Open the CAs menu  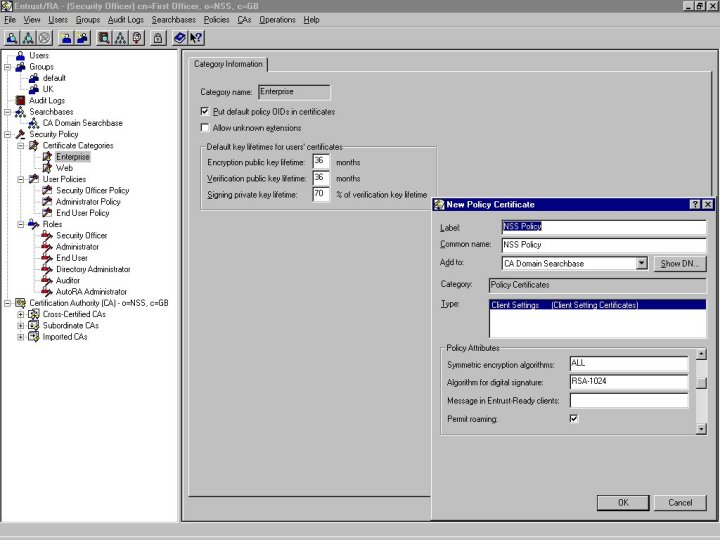click(x=244, y=20)
